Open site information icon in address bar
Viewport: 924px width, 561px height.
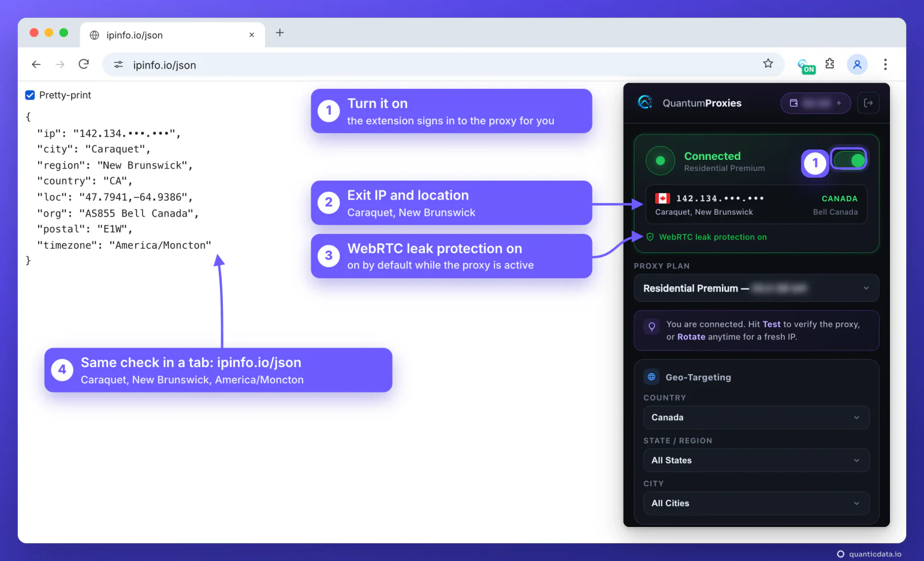coord(118,65)
